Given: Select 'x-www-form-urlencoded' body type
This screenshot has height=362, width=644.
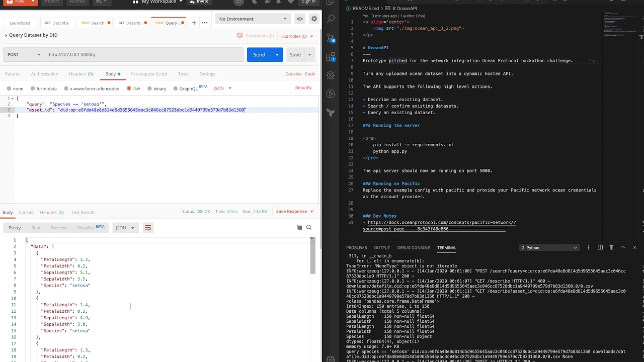Looking at the screenshot, I should point(92,88).
